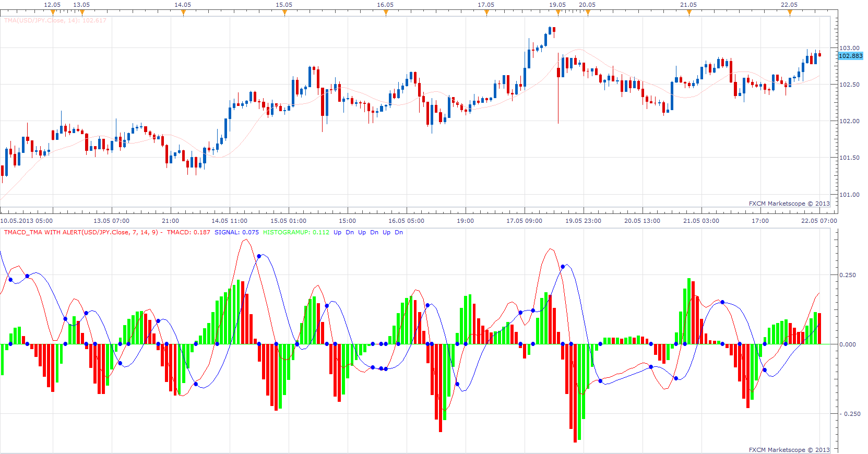Click the orange day marker under 14.05
Screen dimensions: 868x454
click(x=183, y=13)
